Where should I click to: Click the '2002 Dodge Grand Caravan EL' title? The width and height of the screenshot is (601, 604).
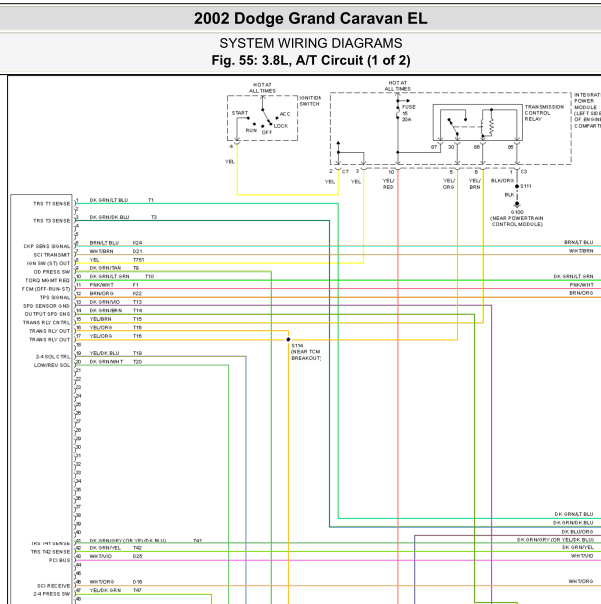pos(311,18)
